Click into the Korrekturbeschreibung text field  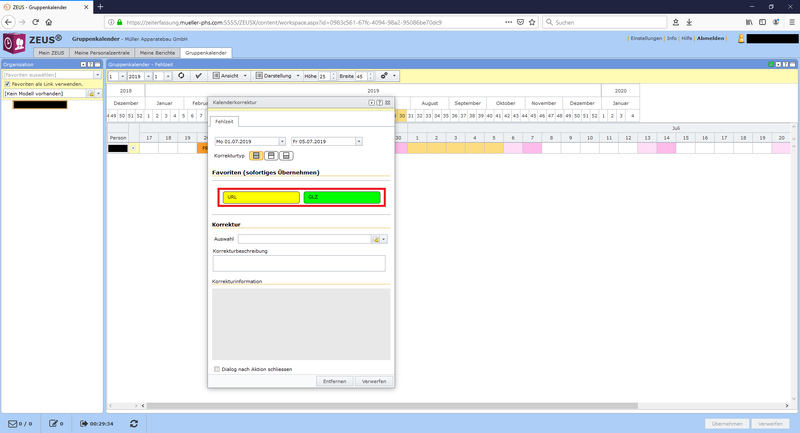[298, 263]
